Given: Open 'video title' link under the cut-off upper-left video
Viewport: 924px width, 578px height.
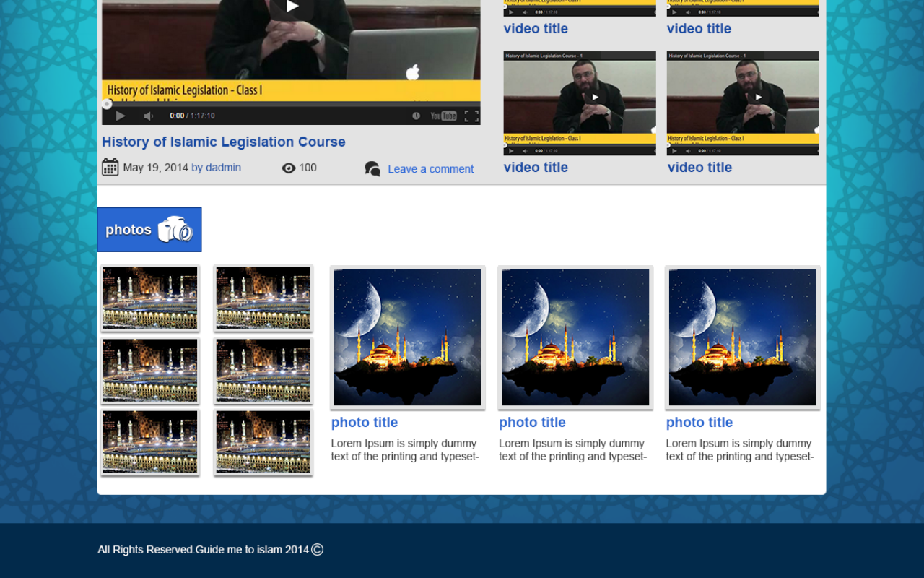Looking at the screenshot, I should tap(536, 28).
